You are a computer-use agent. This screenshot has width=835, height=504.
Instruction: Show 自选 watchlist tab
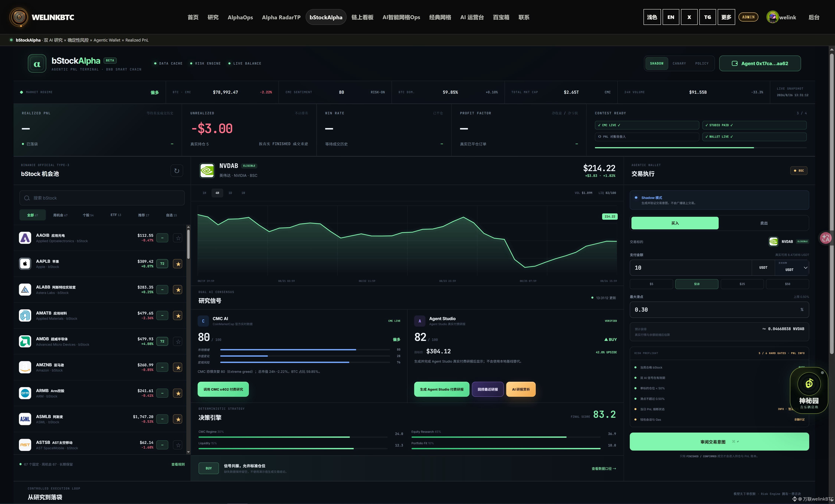point(171,215)
